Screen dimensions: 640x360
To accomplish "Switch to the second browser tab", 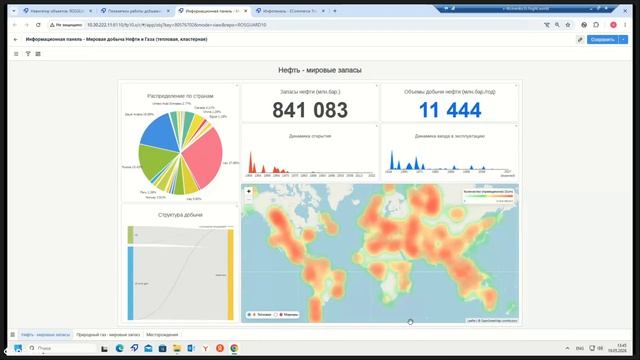I will 135,11.
